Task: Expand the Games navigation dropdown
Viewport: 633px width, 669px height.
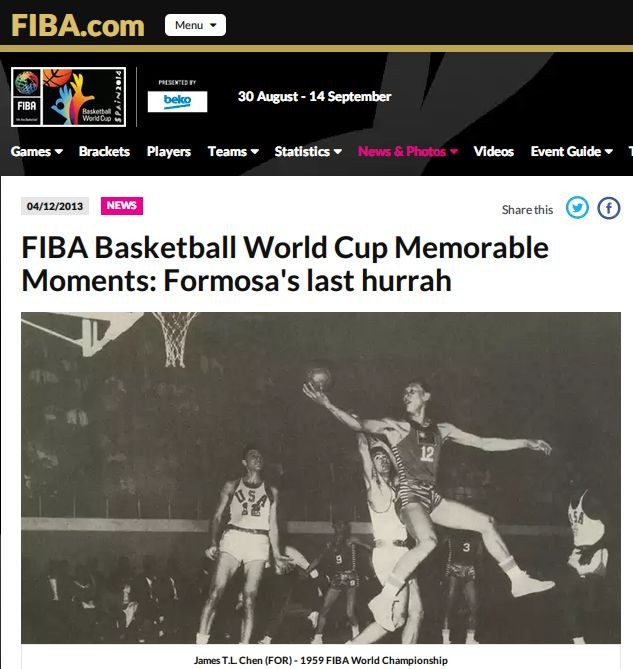Action: 37,151
